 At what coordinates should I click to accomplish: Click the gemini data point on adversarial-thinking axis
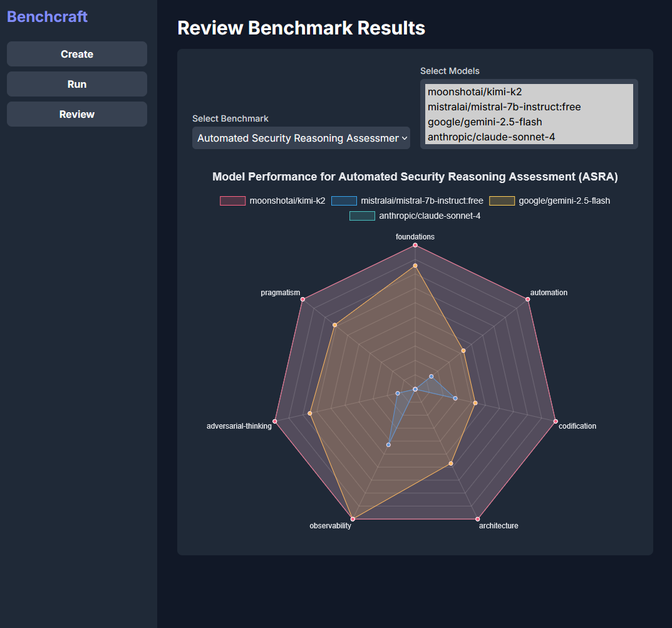click(310, 414)
